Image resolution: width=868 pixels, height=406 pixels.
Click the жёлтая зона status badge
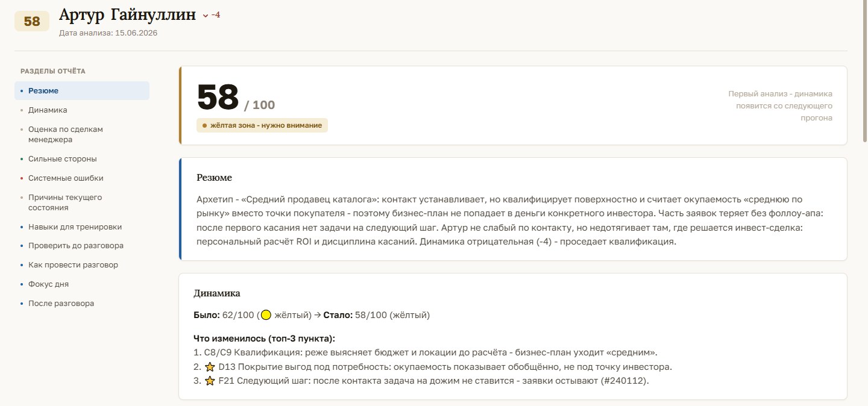pos(262,125)
